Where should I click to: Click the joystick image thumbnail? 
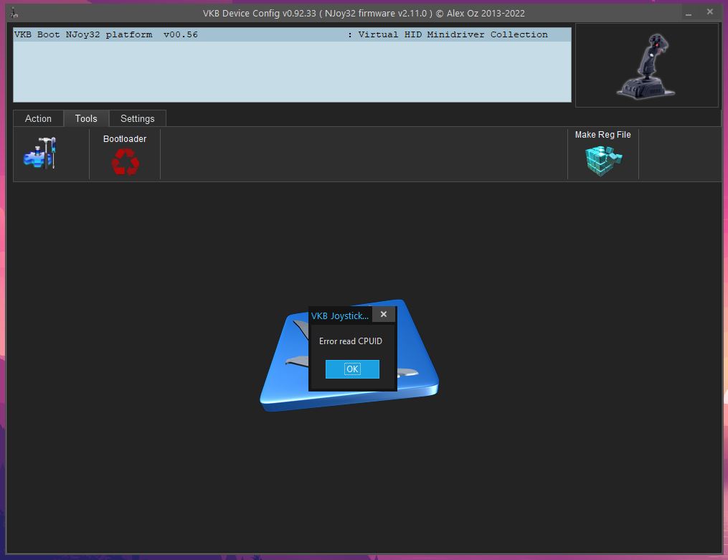(x=646, y=65)
